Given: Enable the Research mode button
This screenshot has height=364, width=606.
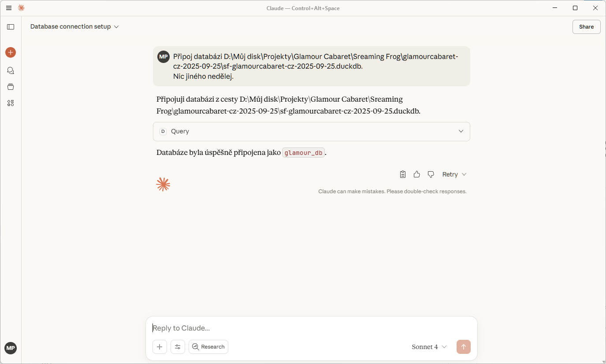Looking at the screenshot, I should point(208,347).
